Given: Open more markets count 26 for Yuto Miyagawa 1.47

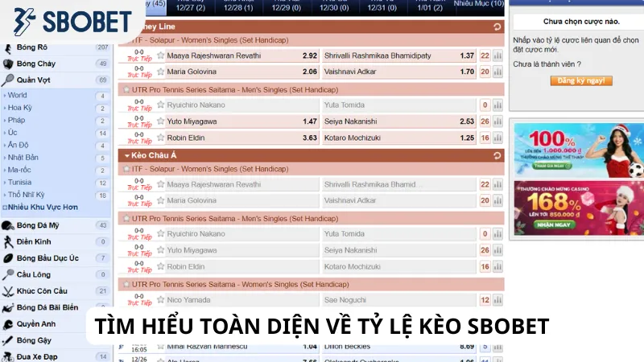Looking at the screenshot, I should click(x=485, y=121).
